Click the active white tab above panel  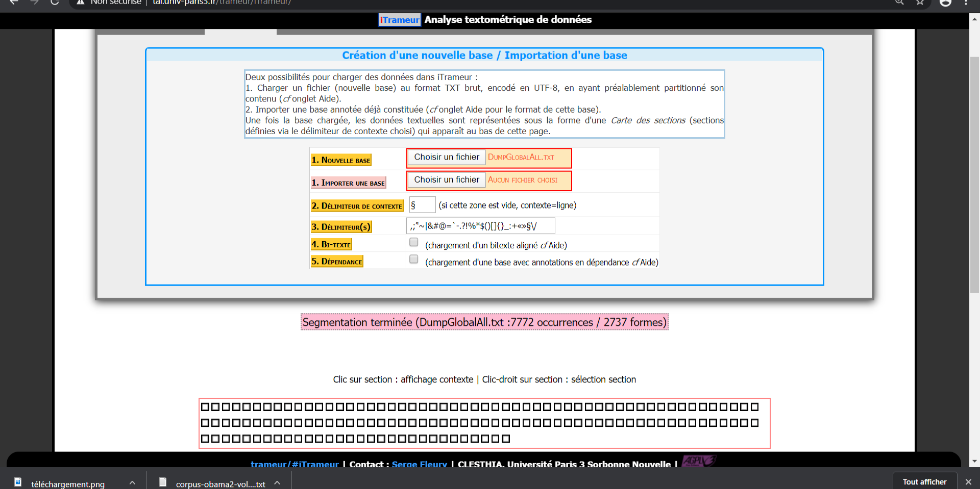(240, 32)
